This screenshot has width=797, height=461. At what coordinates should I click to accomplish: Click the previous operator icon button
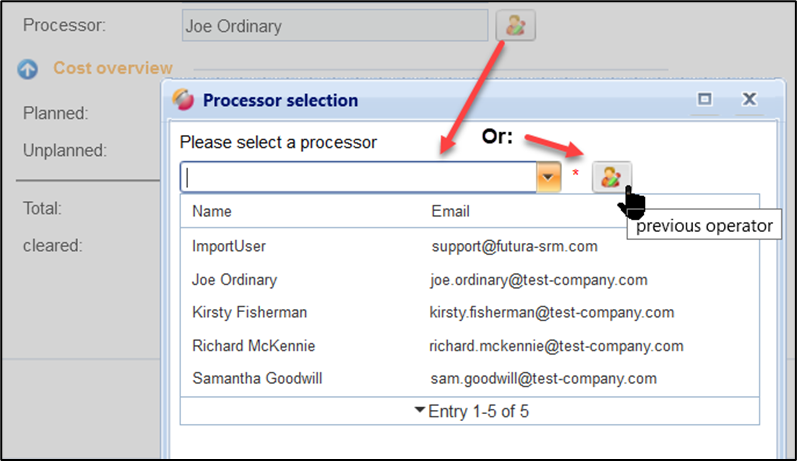611,178
